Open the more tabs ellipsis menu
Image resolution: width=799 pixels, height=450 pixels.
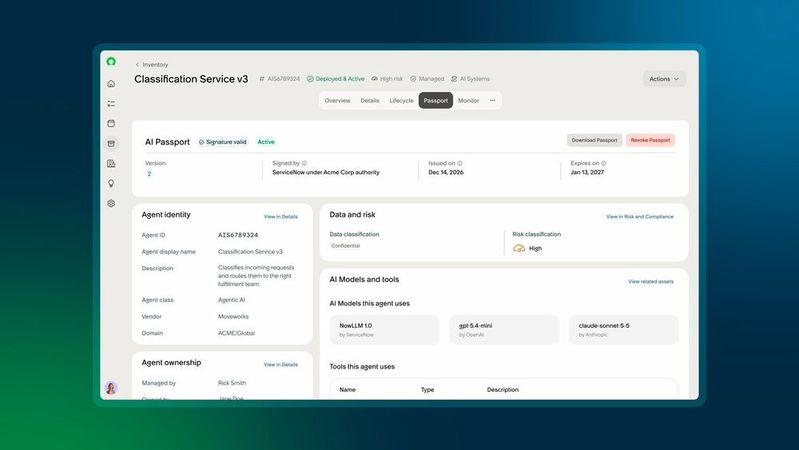click(492, 100)
